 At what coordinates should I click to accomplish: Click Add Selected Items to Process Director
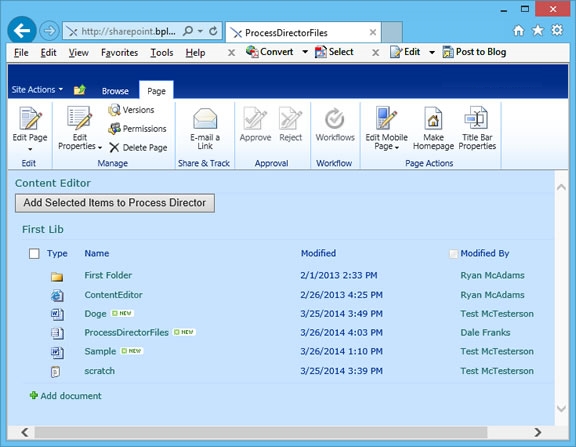[x=115, y=203]
